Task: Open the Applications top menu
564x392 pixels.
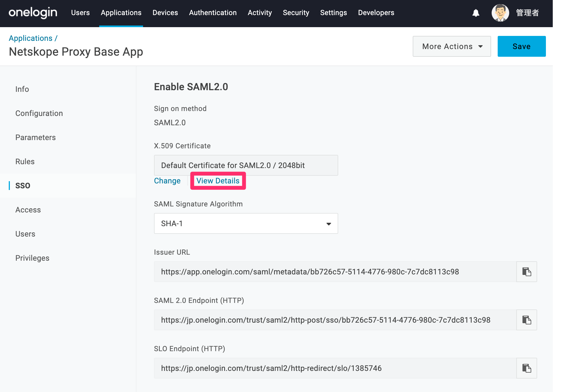Action: pyautogui.click(x=121, y=13)
